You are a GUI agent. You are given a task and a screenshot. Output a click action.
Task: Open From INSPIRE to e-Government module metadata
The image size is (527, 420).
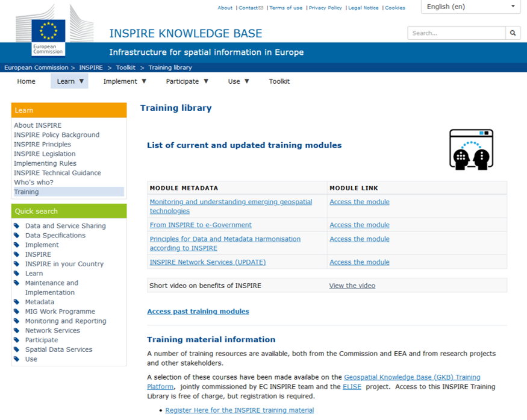(201, 225)
